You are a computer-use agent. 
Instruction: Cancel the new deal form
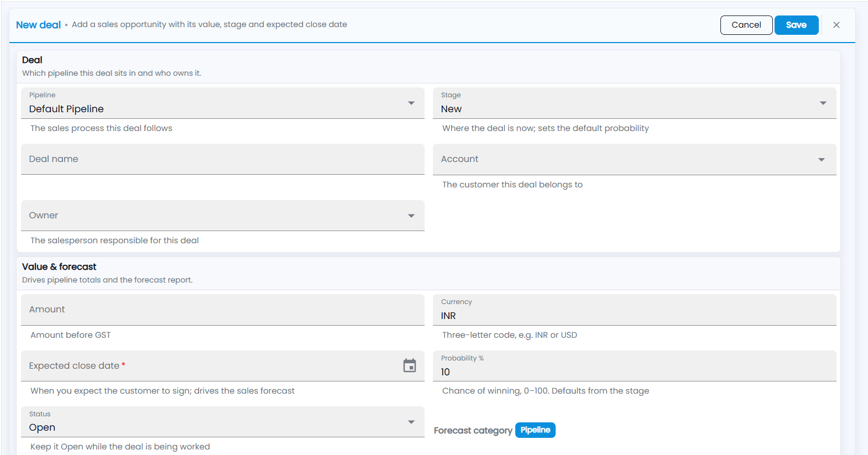tap(746, 25)
